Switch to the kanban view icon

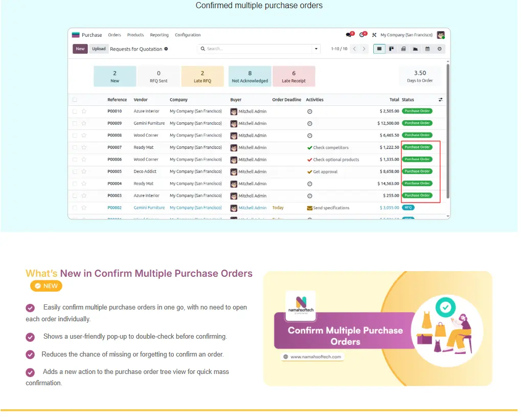391,49
